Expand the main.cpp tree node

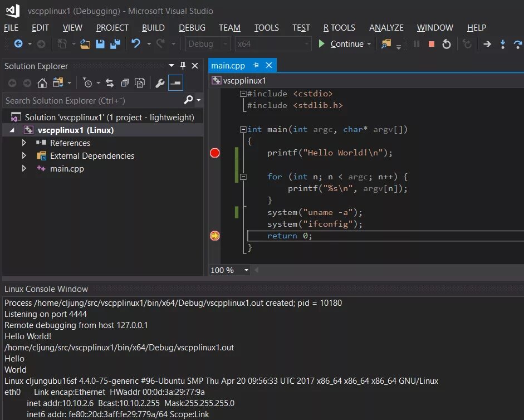coord(24,168)
